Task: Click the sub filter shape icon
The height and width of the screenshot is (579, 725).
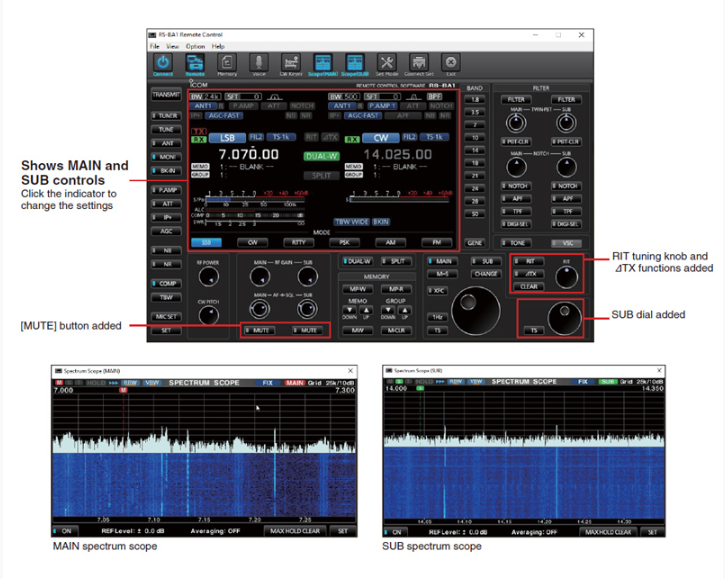Action: point(413,97)
